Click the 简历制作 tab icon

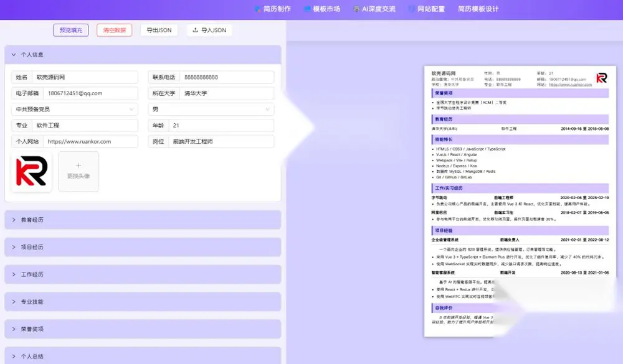[x=258, y=9]
